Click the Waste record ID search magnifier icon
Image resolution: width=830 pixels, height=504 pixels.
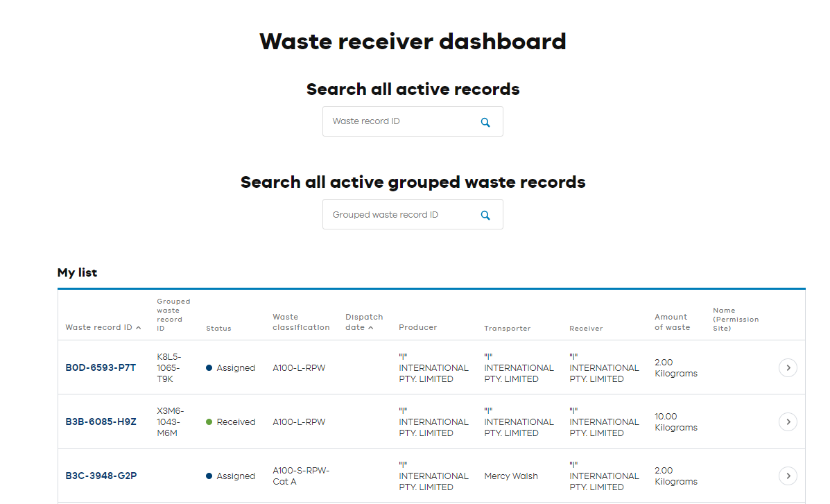[485, 122]
